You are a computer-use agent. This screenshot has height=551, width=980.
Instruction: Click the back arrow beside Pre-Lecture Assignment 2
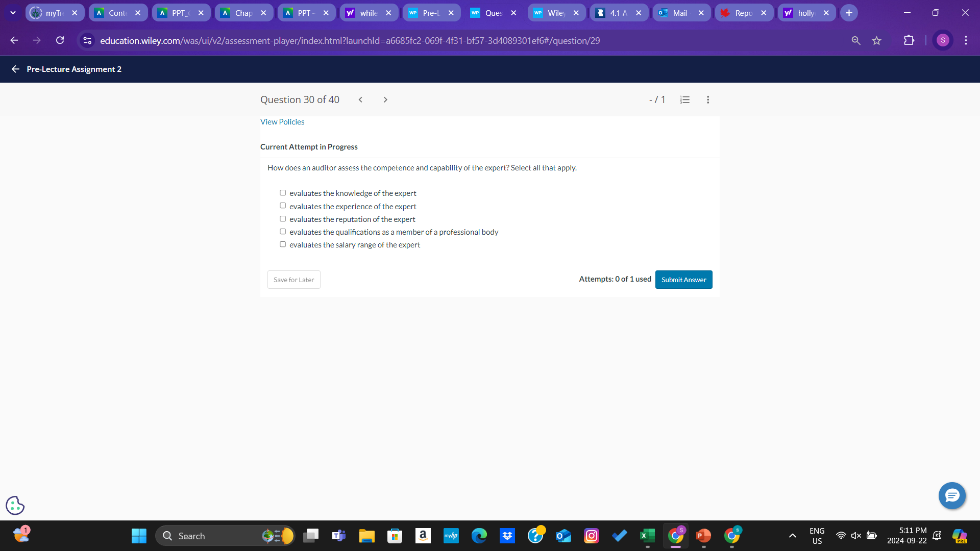(15, 69)
